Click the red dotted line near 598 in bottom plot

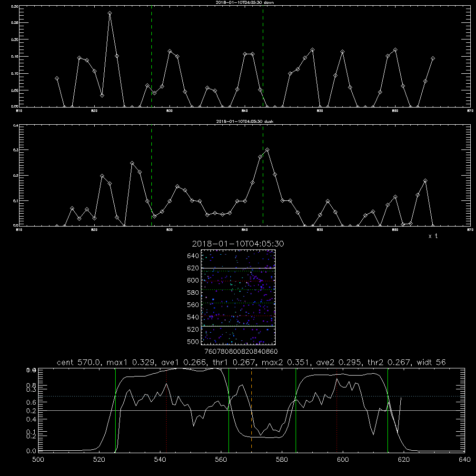337,410
